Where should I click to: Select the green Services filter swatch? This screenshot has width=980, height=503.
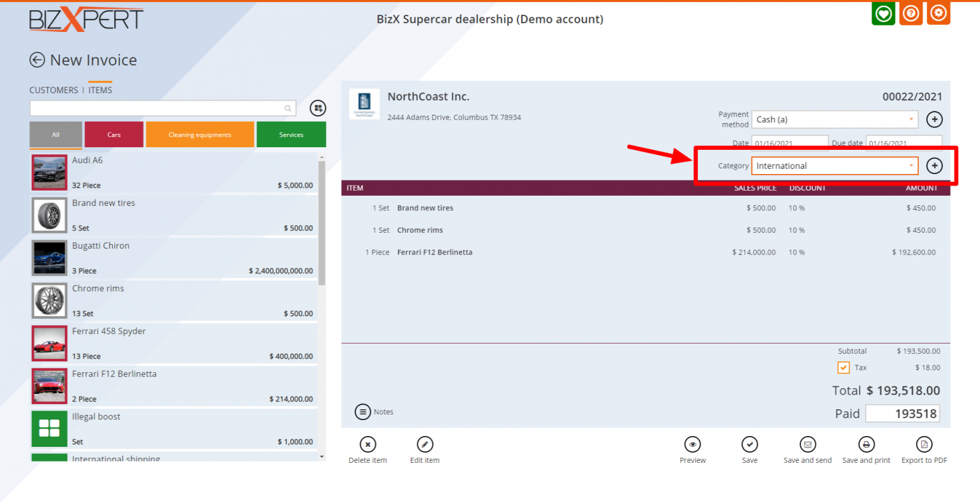tap(291, 135)
